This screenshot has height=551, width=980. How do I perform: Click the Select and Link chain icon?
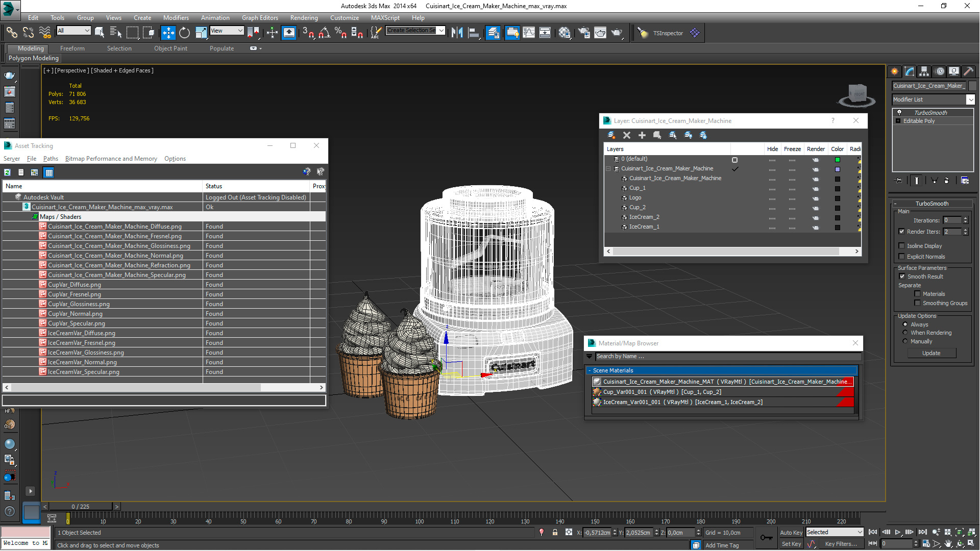pos(12,33)
